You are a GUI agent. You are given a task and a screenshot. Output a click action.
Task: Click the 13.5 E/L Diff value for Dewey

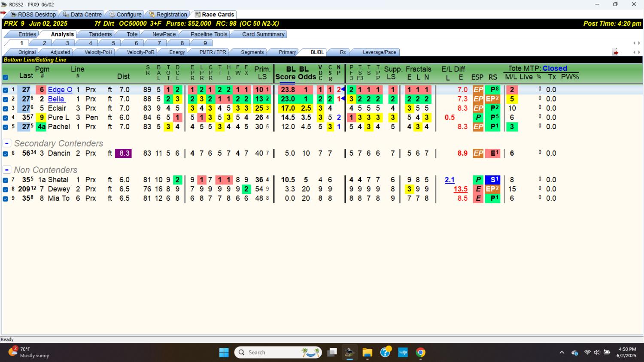tap(460, 189)
